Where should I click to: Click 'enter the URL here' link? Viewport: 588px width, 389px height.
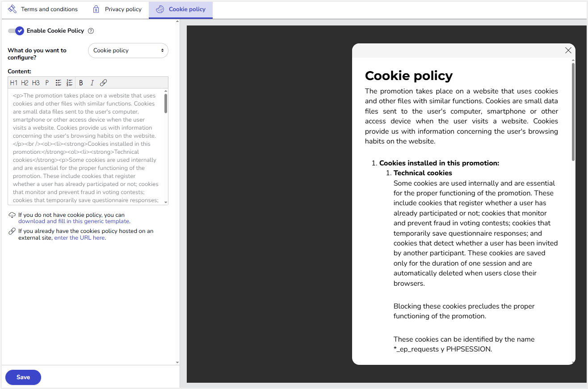coord(80,238)
